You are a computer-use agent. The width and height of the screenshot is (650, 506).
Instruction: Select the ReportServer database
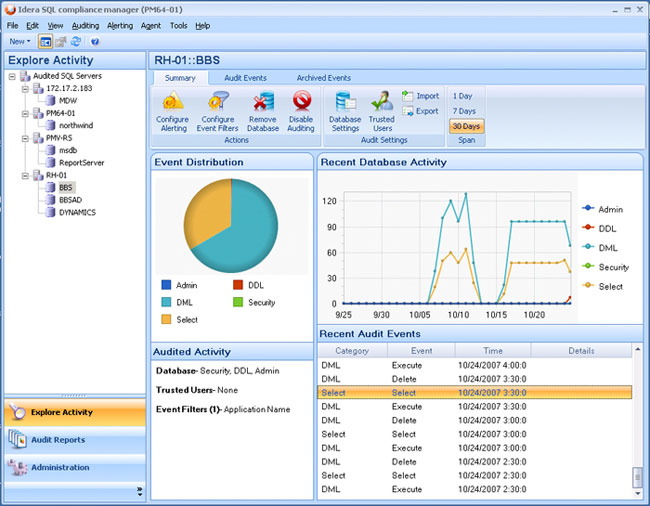tap(82, 163)
